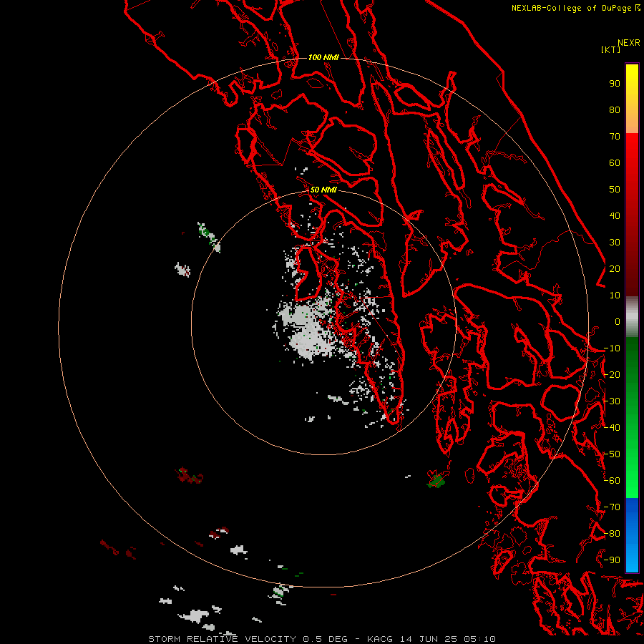The height and width of the screenshot is (644, 644).
Task: Click the 50 NMI range ring label
Action: (x=323, y=190)
